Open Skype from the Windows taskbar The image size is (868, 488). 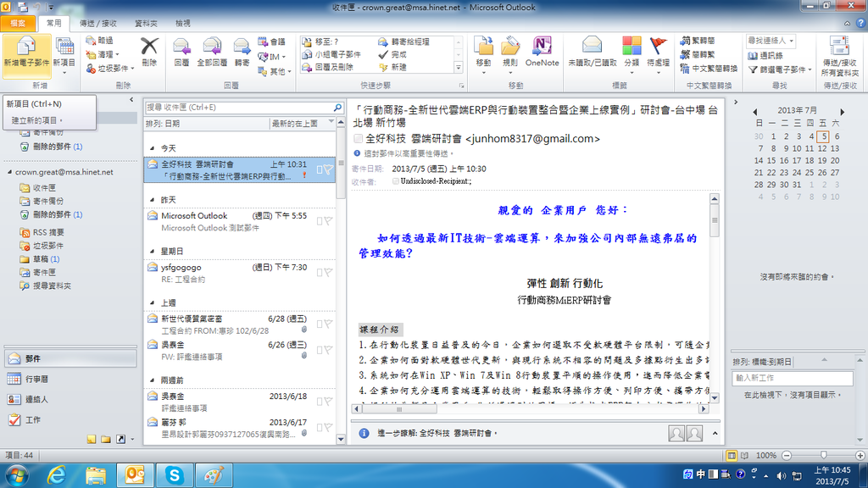175,475
